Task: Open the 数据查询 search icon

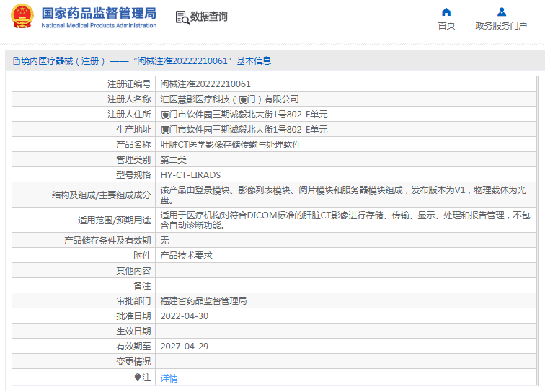Action: point(182,17)
